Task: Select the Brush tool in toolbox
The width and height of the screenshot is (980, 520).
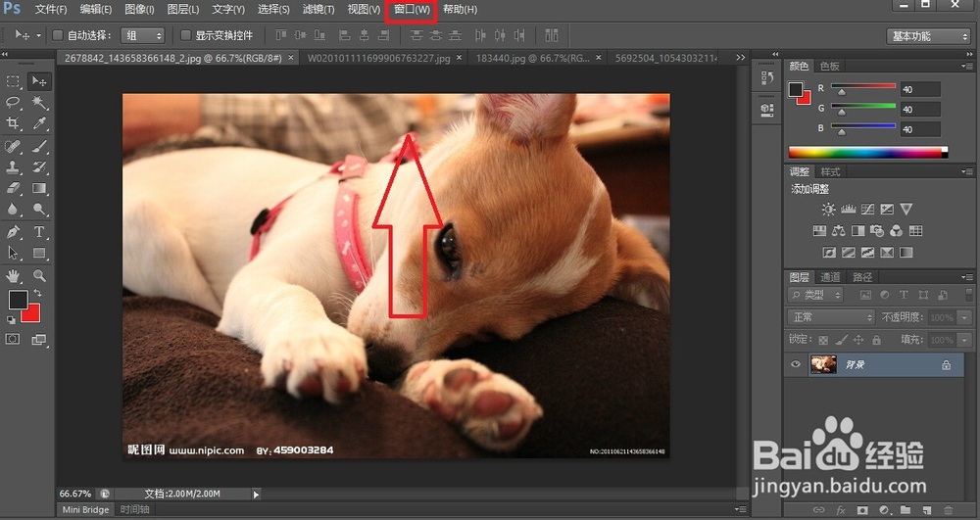Action: pyautogui.click(x=39, y=146)
